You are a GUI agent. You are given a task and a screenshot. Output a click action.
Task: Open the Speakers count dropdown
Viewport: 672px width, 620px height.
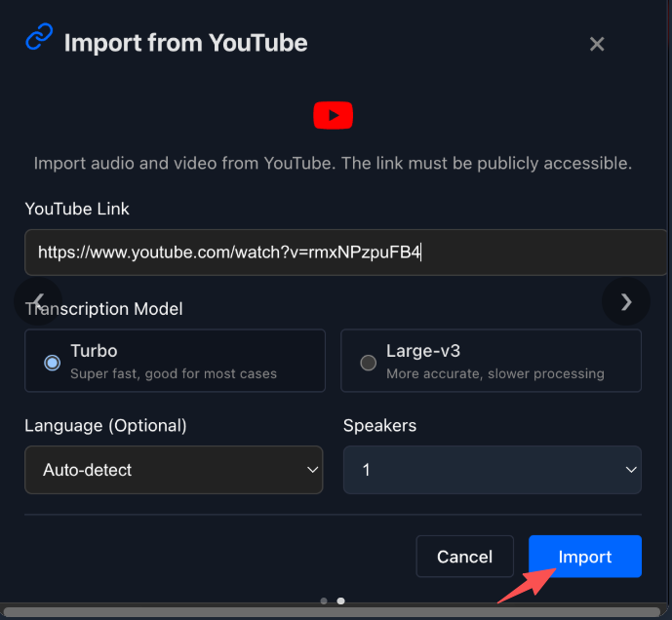click(492, 470)
